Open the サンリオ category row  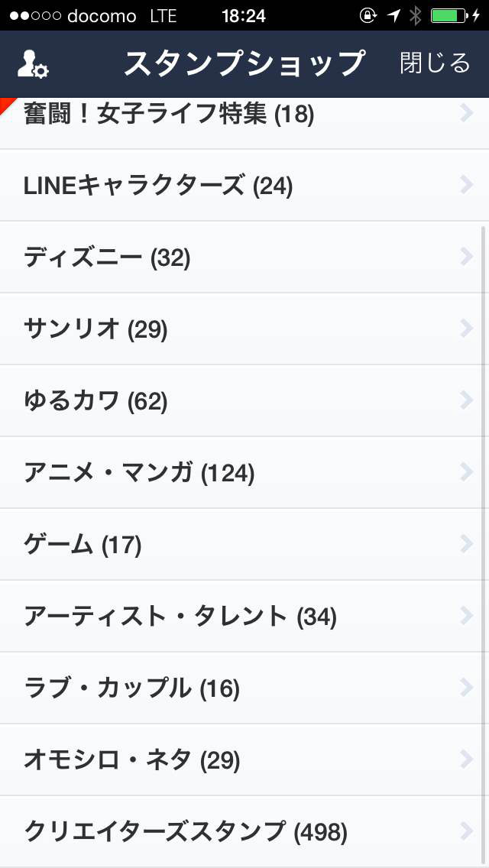(x=244, y=329)
